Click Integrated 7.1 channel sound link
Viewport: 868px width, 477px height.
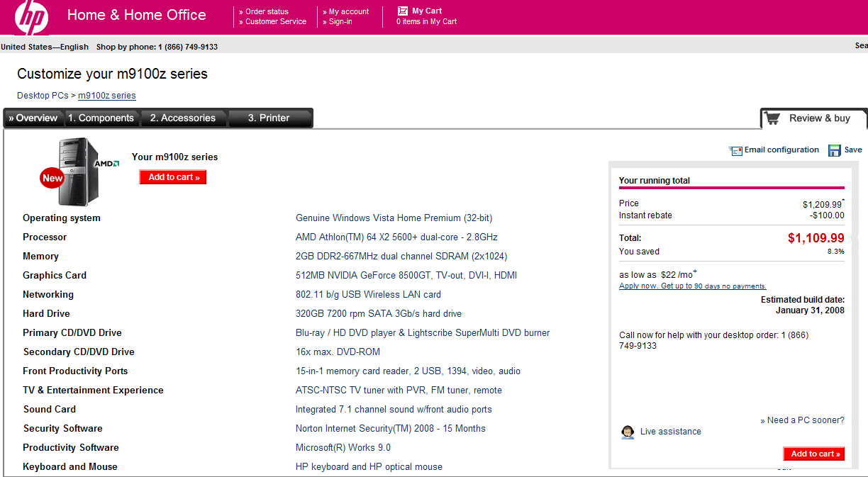[394, 410]
